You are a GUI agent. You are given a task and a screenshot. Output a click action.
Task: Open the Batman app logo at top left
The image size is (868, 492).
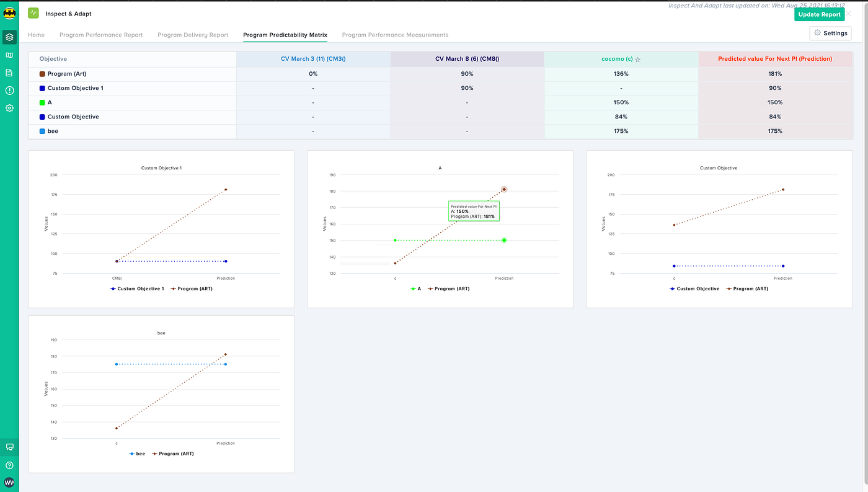[x=9, y=12]
